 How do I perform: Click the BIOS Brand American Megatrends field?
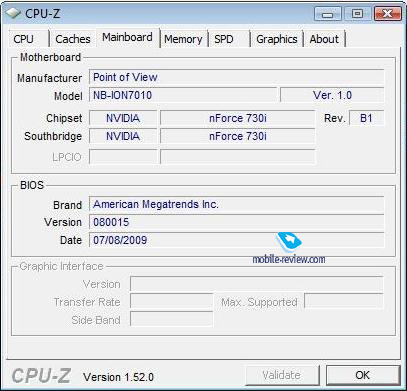tap(236, 204)
